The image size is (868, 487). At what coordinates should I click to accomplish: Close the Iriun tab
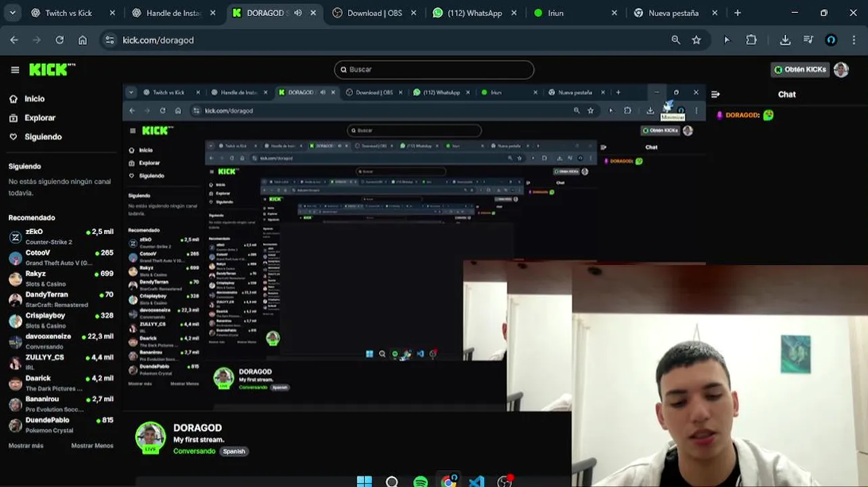click(x=614, y=13)
